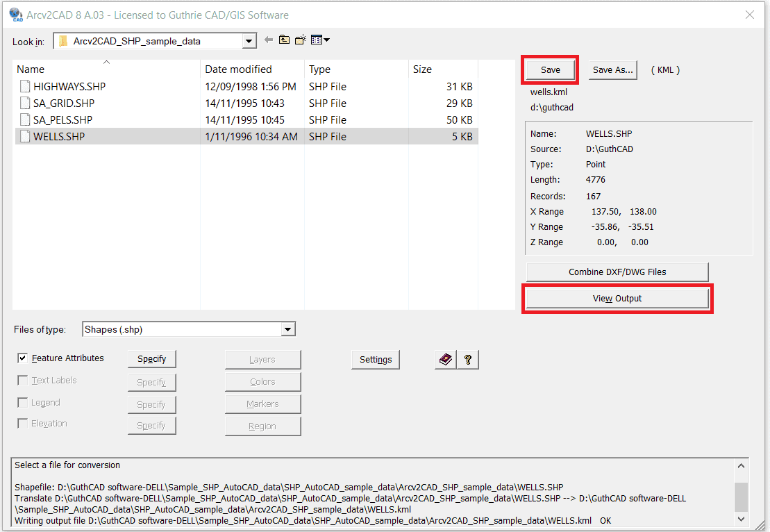
Task: Select the HIGHWAYS.SHP file name
Action: [69, 86]
